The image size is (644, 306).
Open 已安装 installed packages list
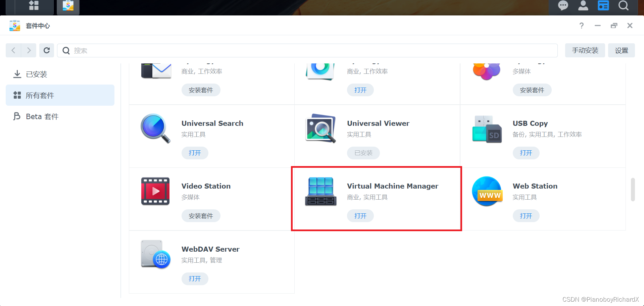coord(60,74)
